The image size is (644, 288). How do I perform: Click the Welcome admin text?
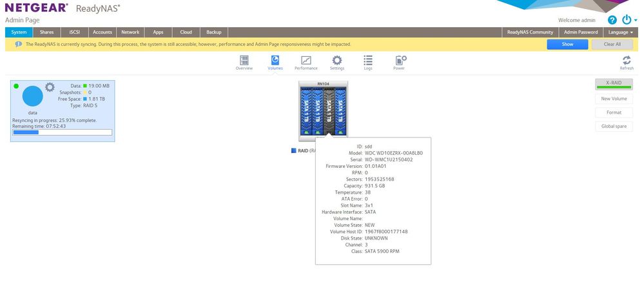[577, 20]
